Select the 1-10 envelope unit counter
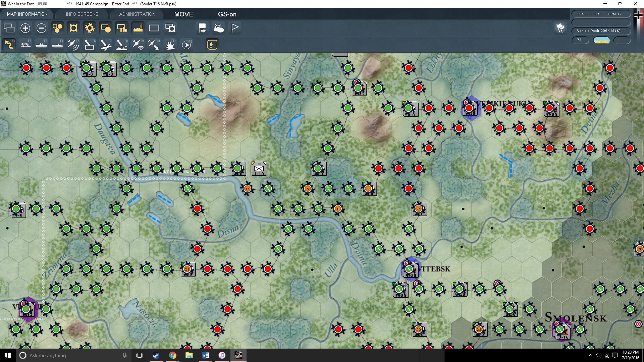Screen dimensions: 644x362 tap(259, 169)
